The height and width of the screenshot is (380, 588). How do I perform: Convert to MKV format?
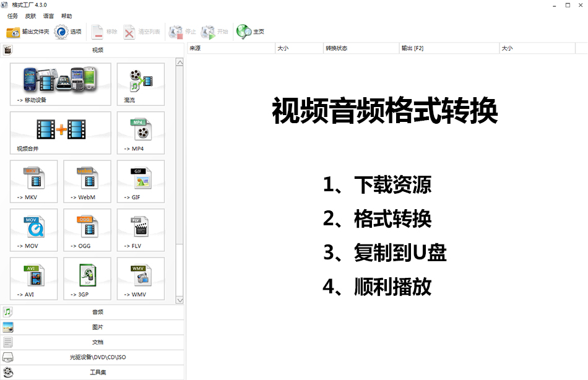point(34,181)
